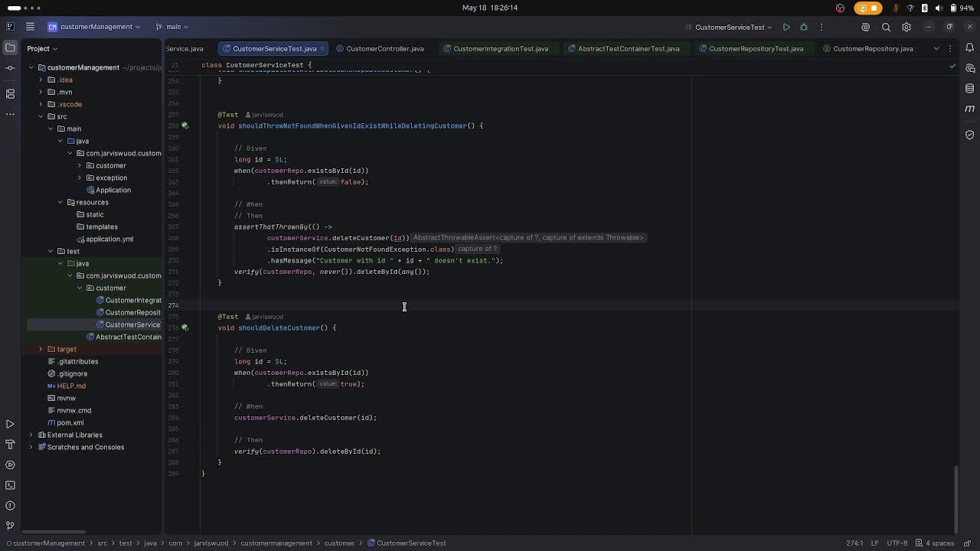The image size is (980, 551).
Task: Open the customerManagement project dropdown
Action: click(94, 27)
